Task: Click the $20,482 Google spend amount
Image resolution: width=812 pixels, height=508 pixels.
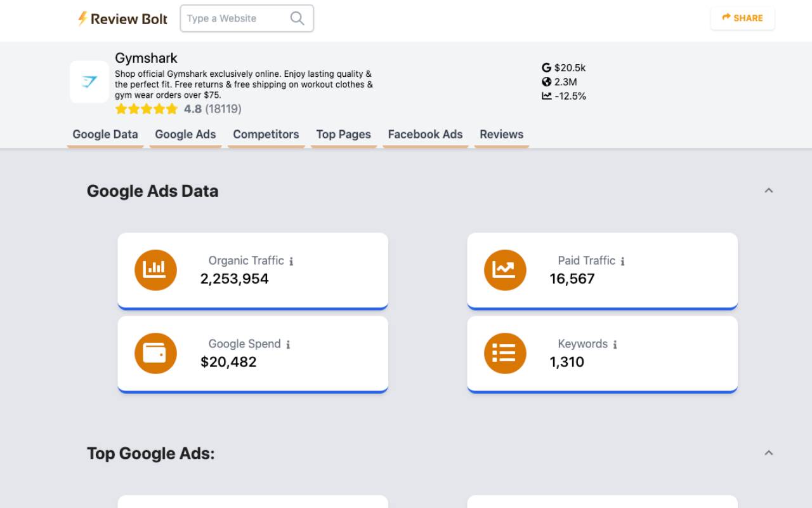Action: (x=228, y=362)
